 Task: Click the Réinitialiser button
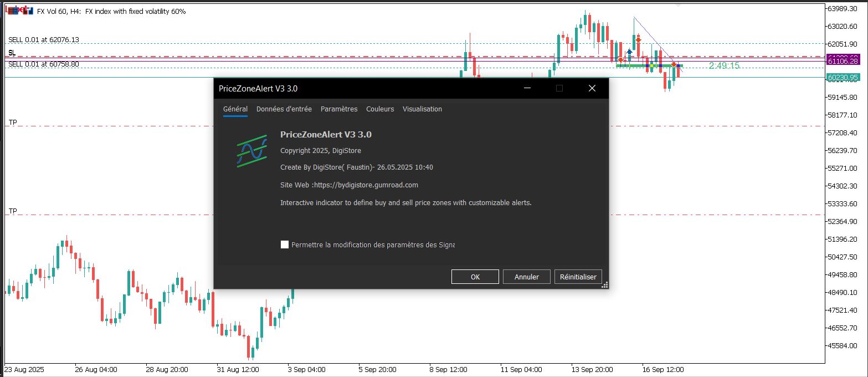coord(578,277)
